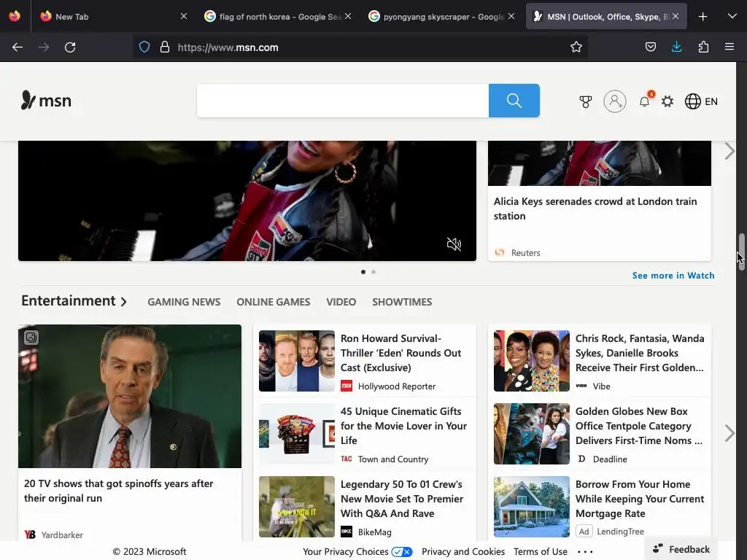Open more footer options ellipsis
747x560 pixels.
point(585,552)
